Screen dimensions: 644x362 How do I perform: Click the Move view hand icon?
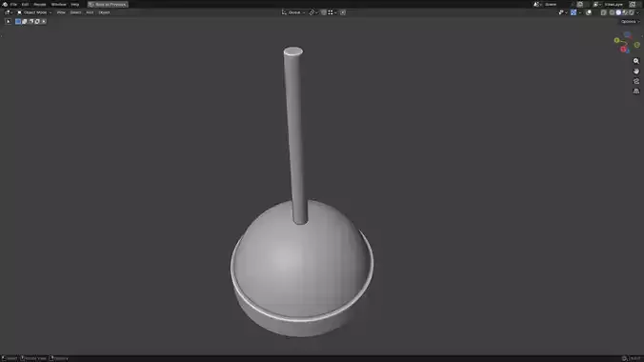pyautogui.click(x=636, y=71)
